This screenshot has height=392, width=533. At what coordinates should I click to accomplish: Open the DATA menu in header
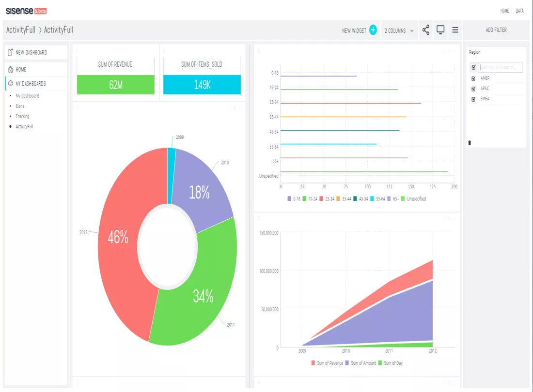point(519,11)
